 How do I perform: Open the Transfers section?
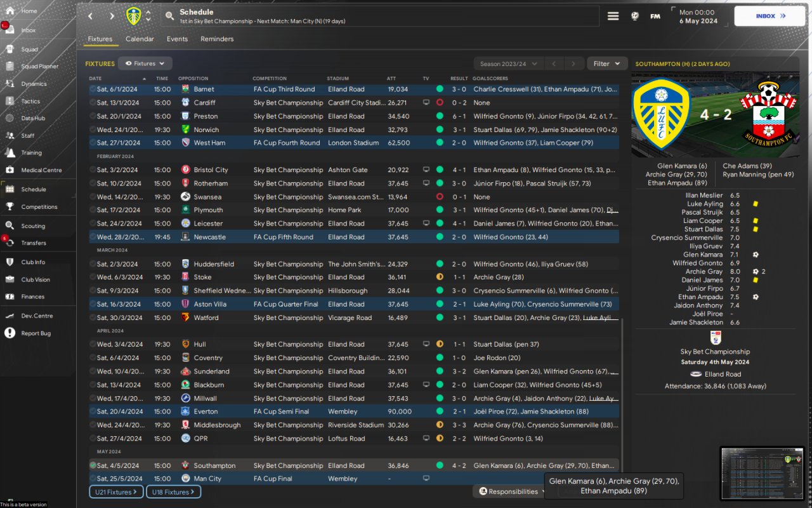coord(34,243)
